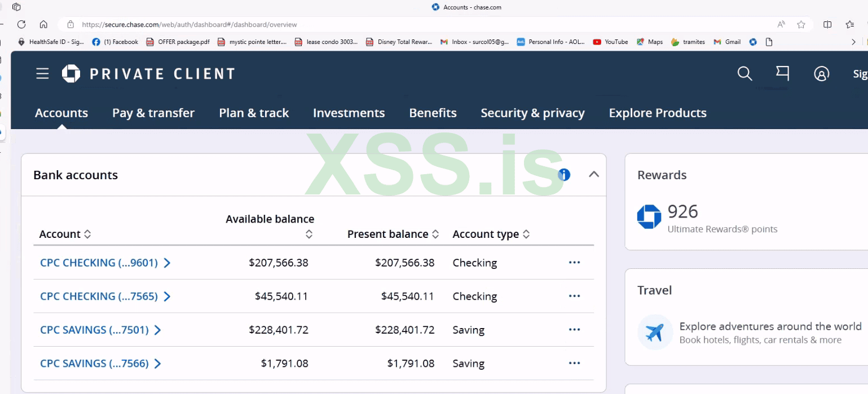The width and height of the screenshot is (868, 394).
Task: Open OFFER package.pdf bookmark
Action: click(178, 42)
